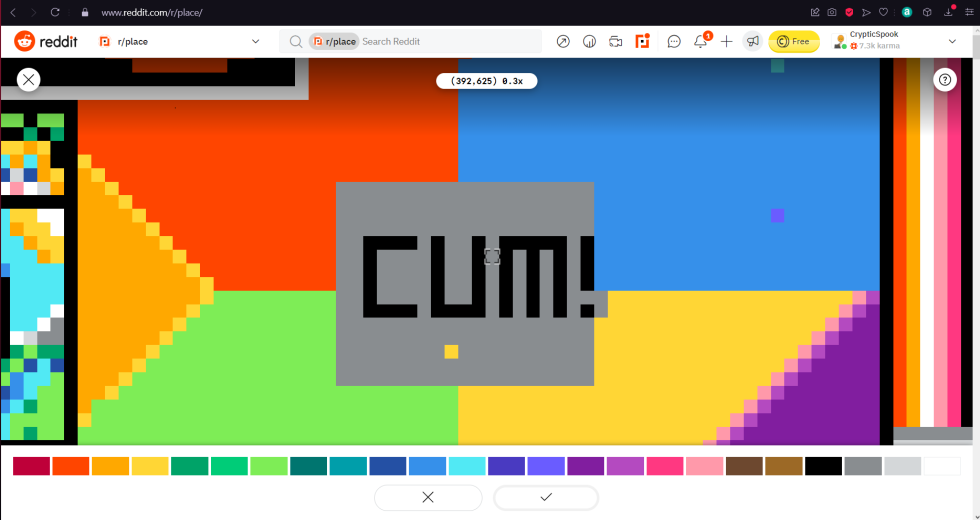Pick the dark red color swatch
The height and width of the screenshot is (520, 980).
click(31, 466)
